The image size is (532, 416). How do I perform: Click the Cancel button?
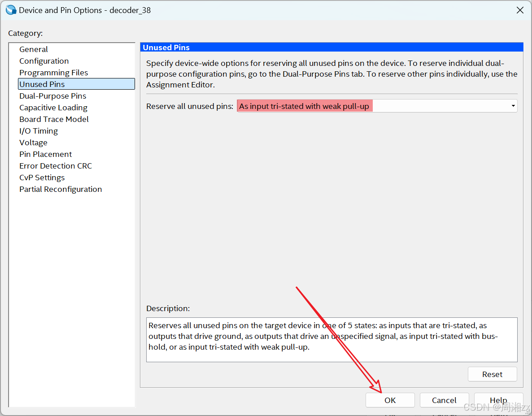click(444, 400)
